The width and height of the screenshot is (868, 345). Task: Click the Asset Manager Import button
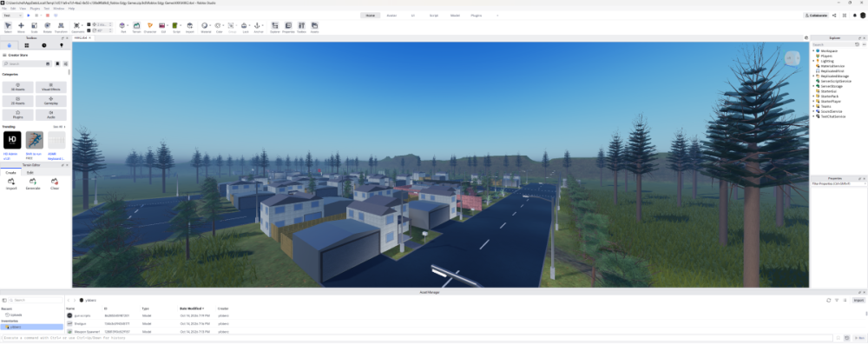pyautogui.click(x=858, y=300)
